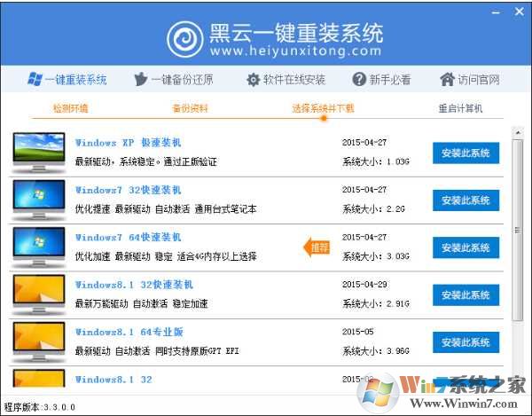532x416 pixels.
Task: Open the 新手必看 section
Action: click(x=381, y=80)
